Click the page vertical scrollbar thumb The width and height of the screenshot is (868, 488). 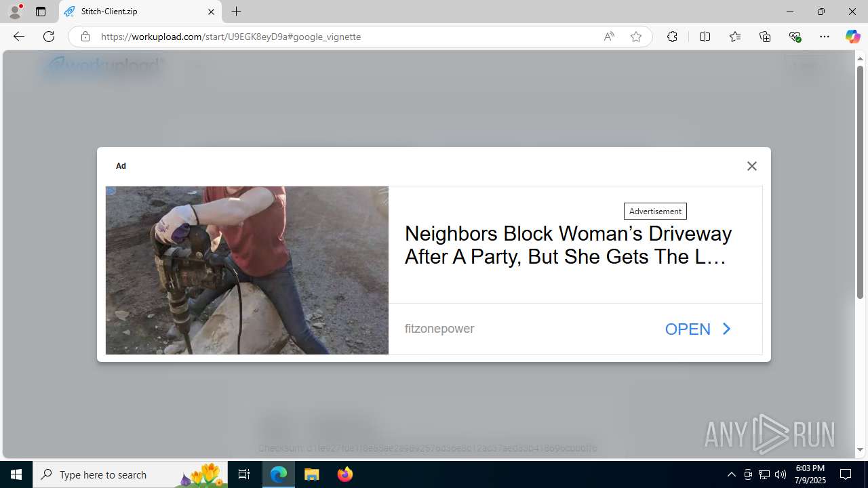pyautogui.click(x=860, y=183)
